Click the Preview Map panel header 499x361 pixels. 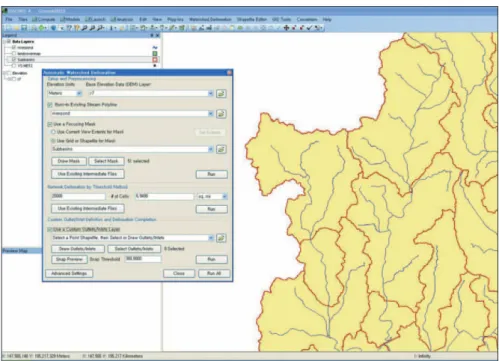pos(22,251)
